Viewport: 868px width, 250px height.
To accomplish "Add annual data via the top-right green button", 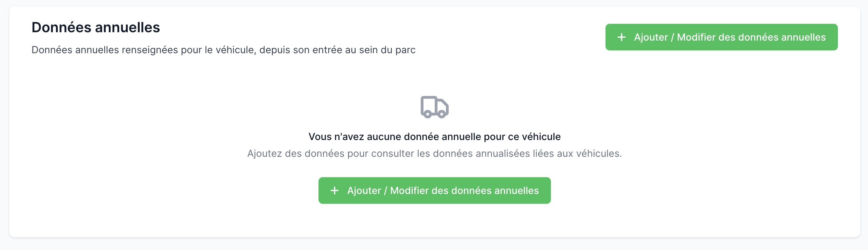I will 722,37.
